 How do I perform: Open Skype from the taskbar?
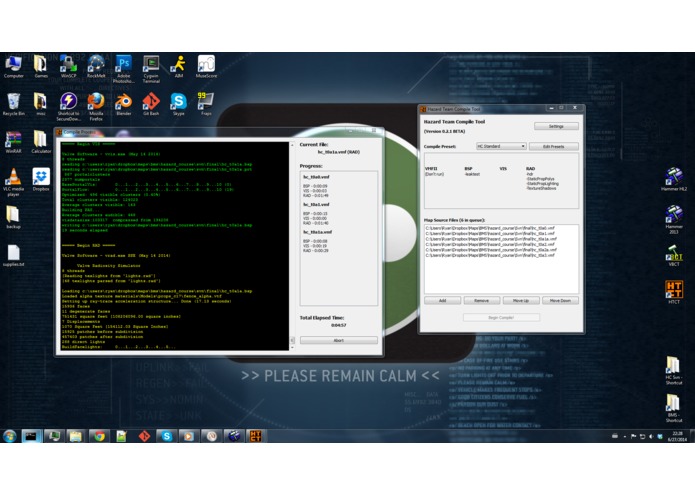point(167,436)
